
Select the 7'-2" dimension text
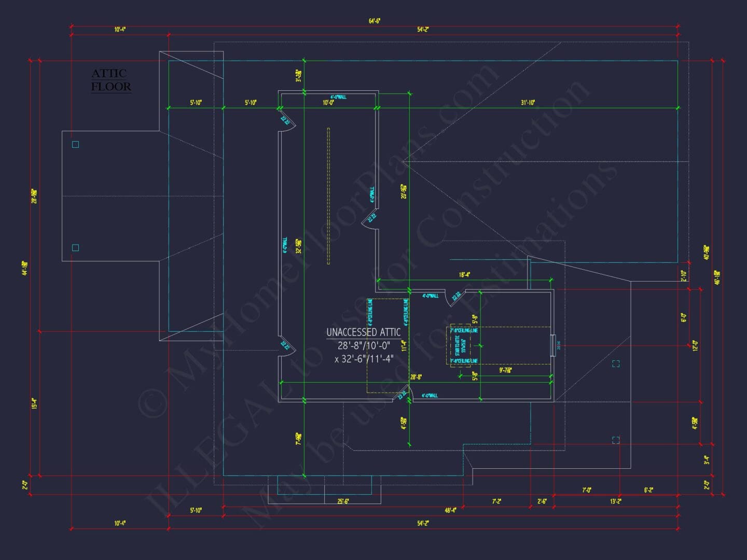point(496,501)
